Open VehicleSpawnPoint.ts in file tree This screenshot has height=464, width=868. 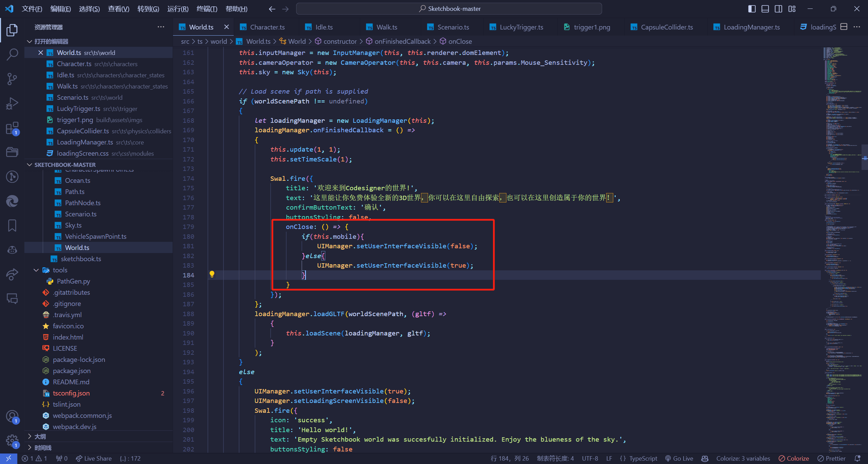pyautogui.click(x=98, y=236)
